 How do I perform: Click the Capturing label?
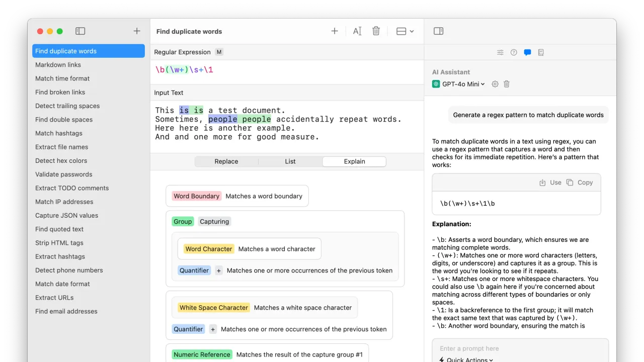[x=214, y=221]
